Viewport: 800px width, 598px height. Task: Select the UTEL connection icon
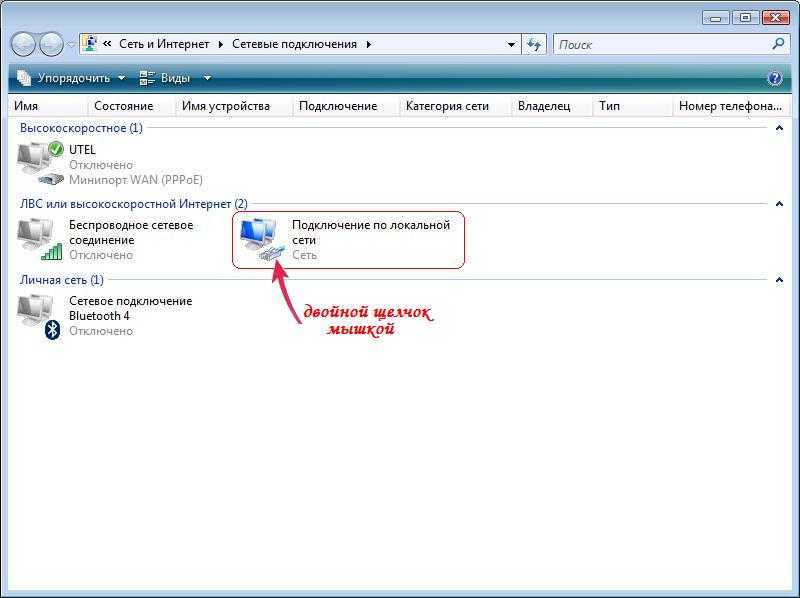[x=40, y=163]
